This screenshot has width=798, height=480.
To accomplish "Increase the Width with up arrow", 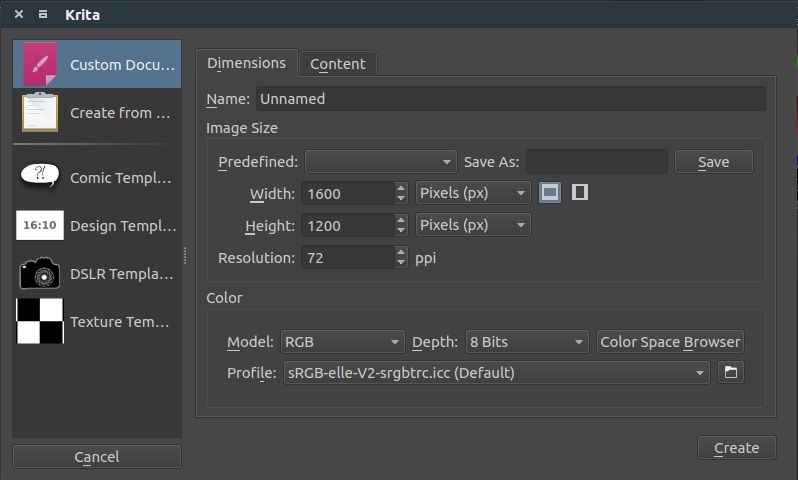I will (401, 188).
